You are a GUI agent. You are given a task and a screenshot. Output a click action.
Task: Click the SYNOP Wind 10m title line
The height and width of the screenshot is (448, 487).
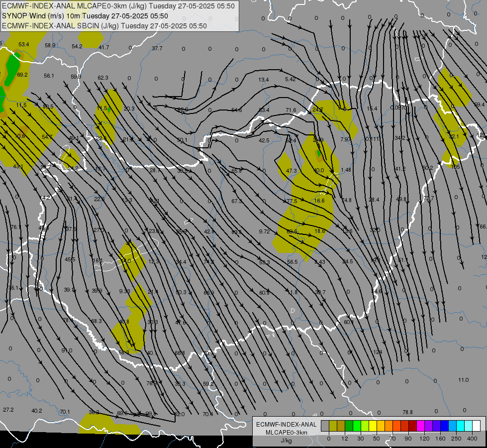pyautogui.click(x=85, y=16)
